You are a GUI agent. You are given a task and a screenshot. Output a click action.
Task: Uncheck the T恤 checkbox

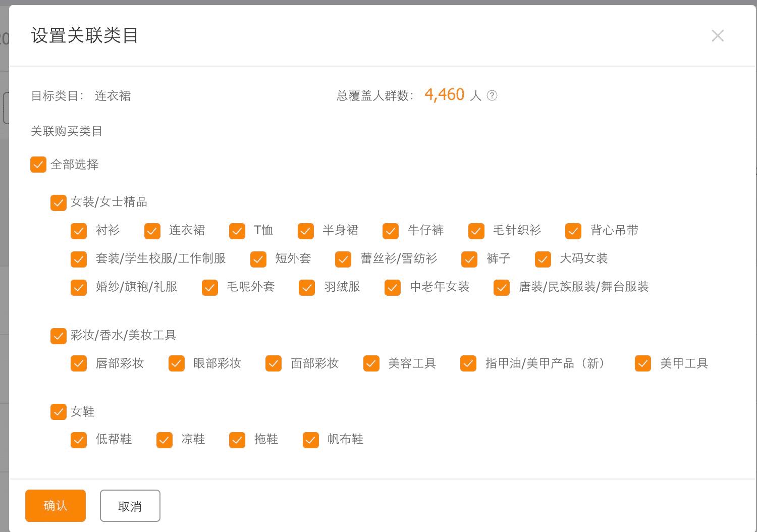(237, 231)
